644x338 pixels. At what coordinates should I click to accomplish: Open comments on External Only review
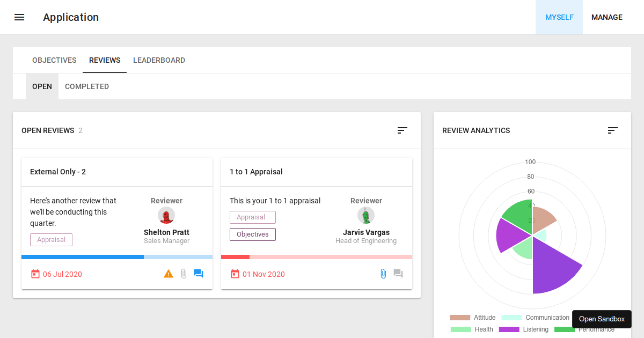(199, 273)
